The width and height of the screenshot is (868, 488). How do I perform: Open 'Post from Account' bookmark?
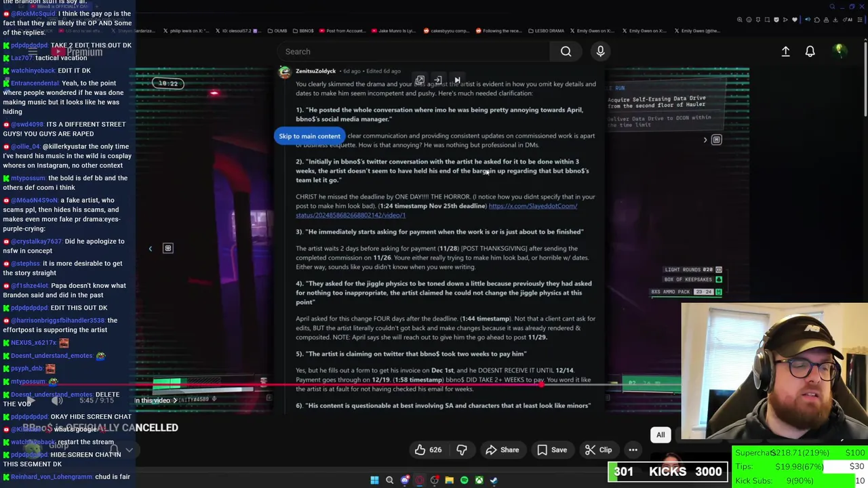click(x=342, y=30)
